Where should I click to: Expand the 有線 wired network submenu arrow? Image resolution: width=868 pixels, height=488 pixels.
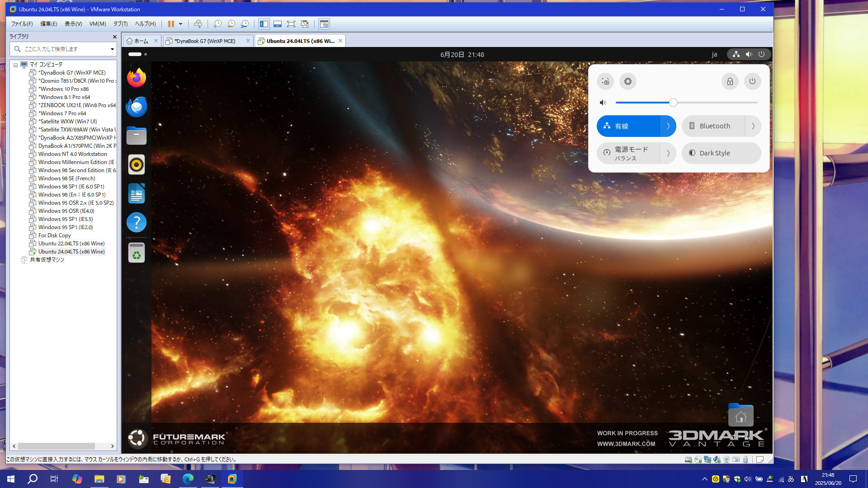668,126
